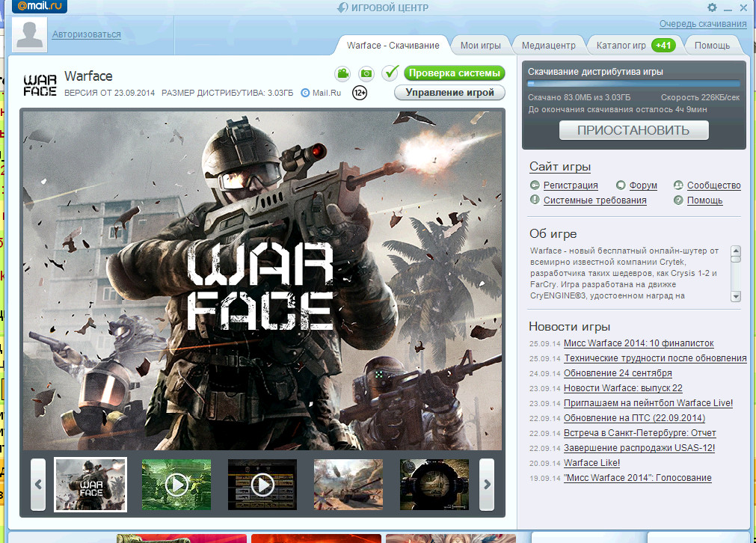Click the text Скорость 226КБ/сек
This screenshot has width=756, height=543.
[700, 97]
